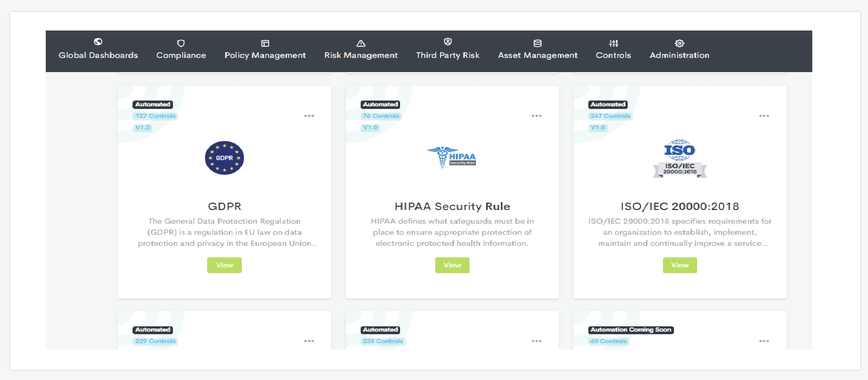Click the 267 Controls badge
The width and height of the screenshot is (868, 380).
pyautogui.click(x=610, y=116)
